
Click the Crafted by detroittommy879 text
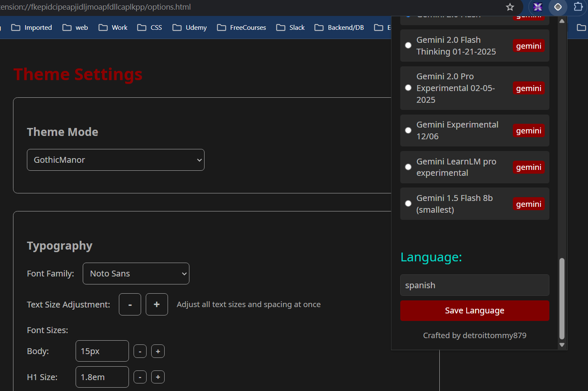coord(475,335)
